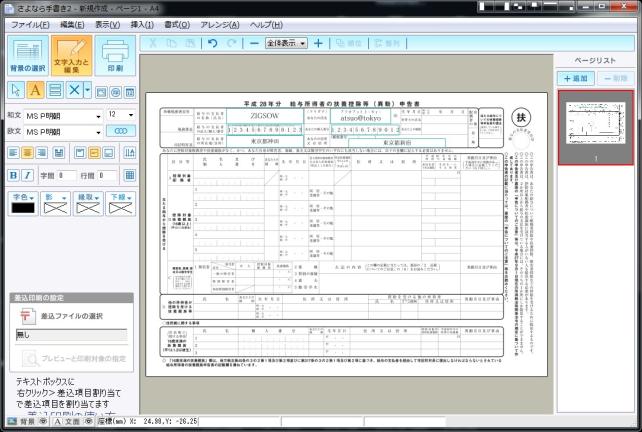Screen dimensions: 642x432
Task: Click the ZIGSOW text box on form
Action: (x=264, y=116)
